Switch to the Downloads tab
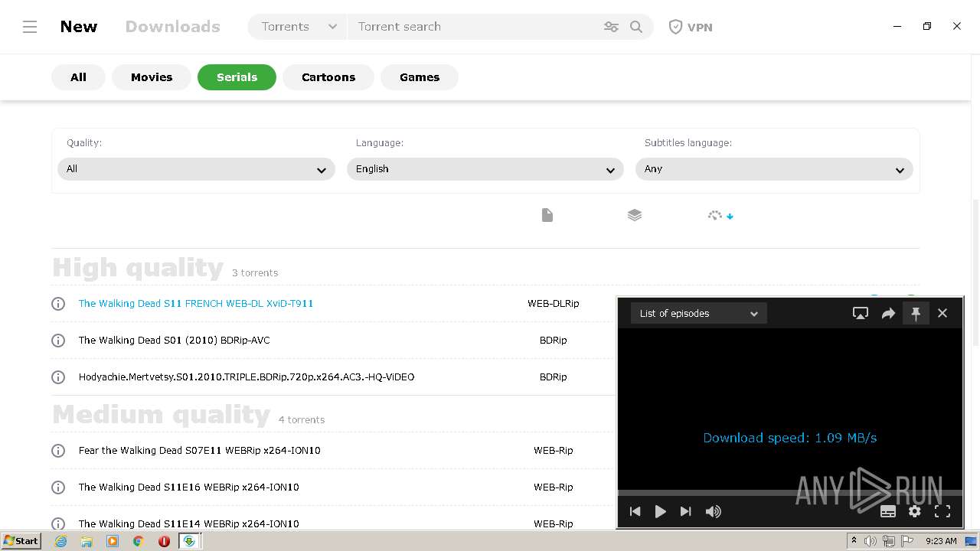980x551 pixels. pos(173,27)
